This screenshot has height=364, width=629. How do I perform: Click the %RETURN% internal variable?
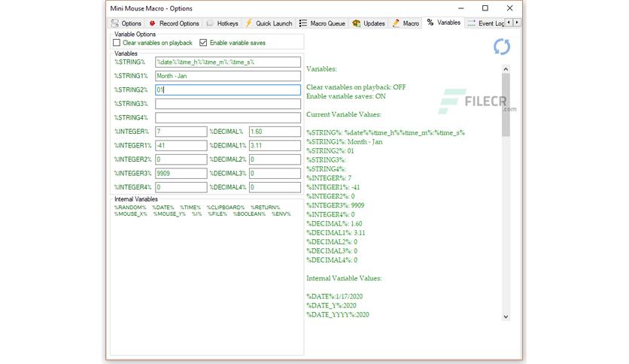(x=265, y=208)
